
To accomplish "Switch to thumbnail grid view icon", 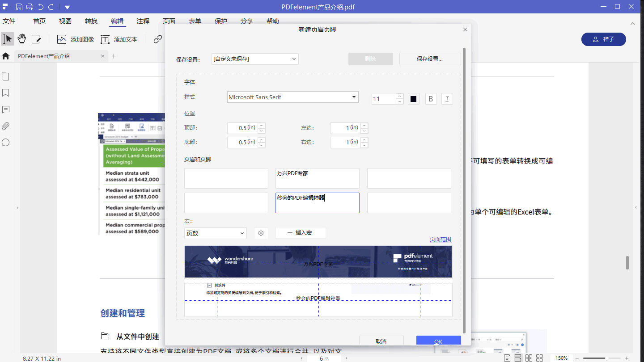I will tap(540, 358).
